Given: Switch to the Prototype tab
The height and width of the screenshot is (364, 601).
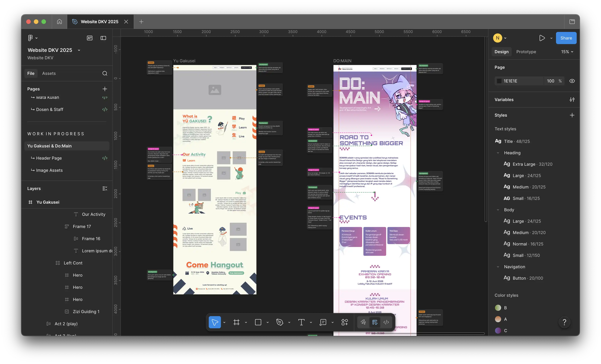Looking at the screenshot, I should coord(526,52).
